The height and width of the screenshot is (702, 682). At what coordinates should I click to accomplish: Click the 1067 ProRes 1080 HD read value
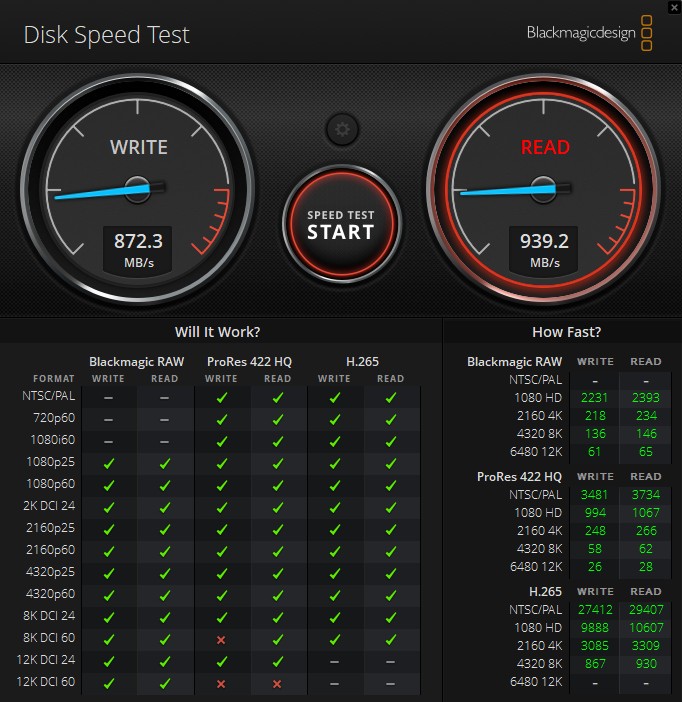point(646,513)
